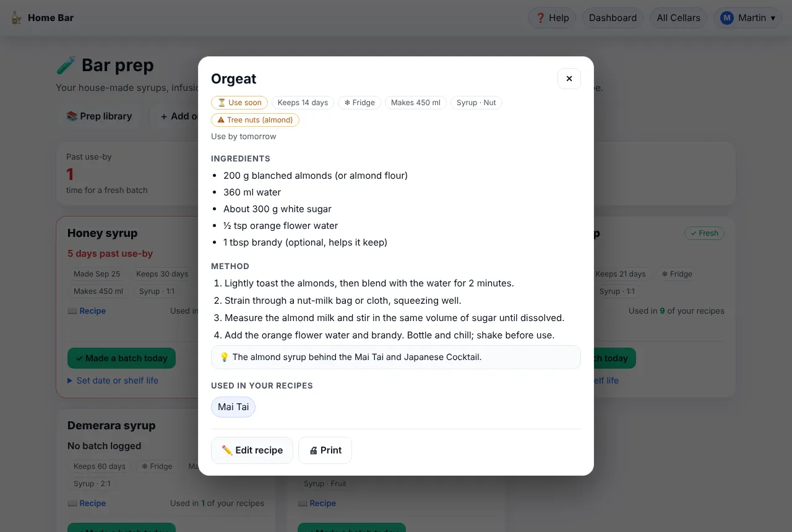Open Honey syrup Recipe link
Image resolution: width=792 pixels, height=532 pixels.
point(87,311)
